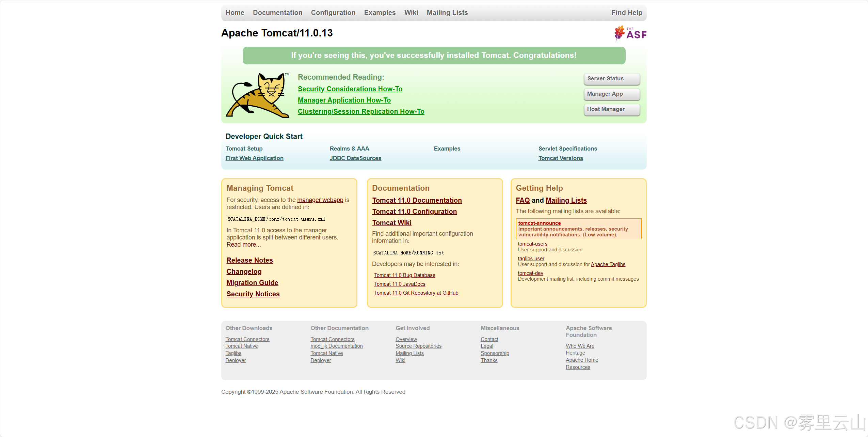Screen dimensions: 868x437
Task: Open Security Considerations How-To link
Action: pyautogui.click(x=350, y=89)
